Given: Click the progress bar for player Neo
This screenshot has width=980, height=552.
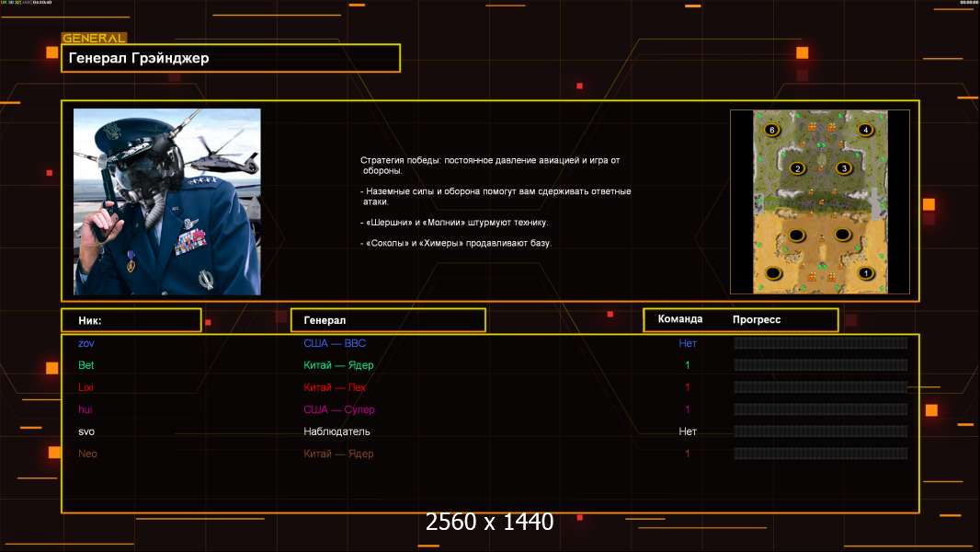Looking at the screenshot, I should (820, 454).
